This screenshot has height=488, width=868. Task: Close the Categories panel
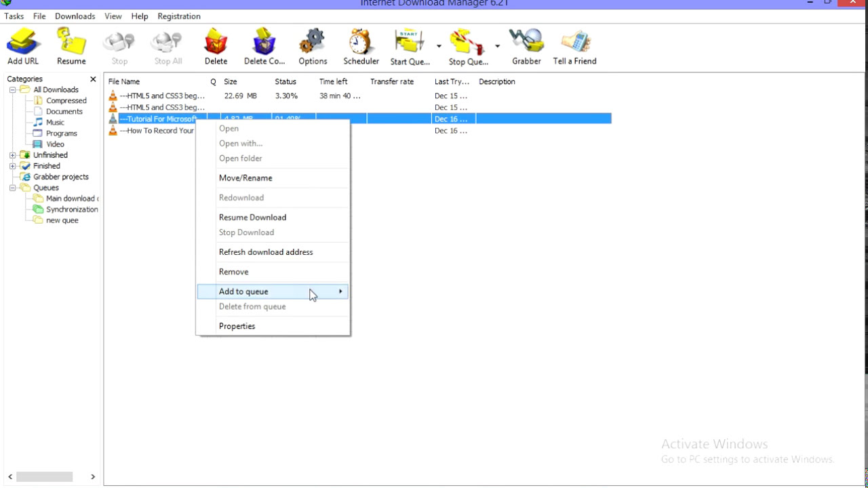pos(93,79)
